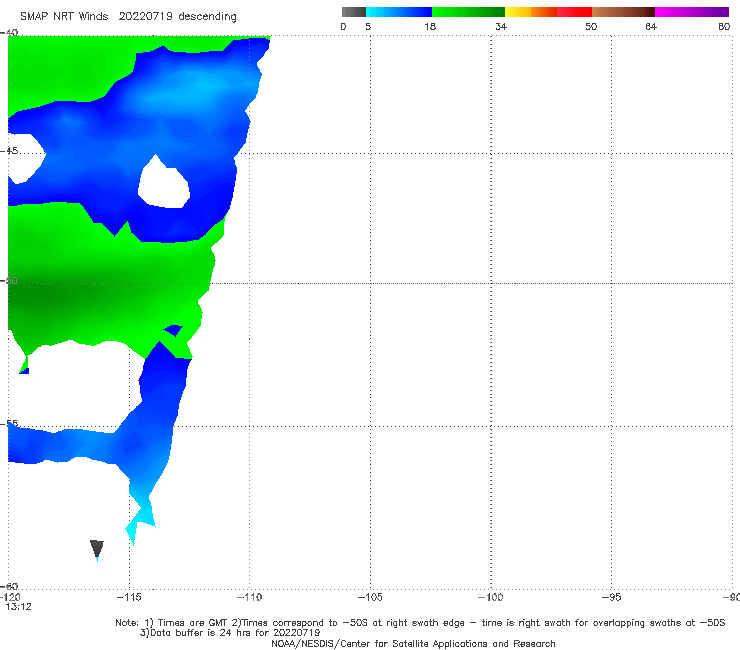Click the swath time stamp 13:12
The width and height of the screenshot is (740, 650).
[x=19, y=607]
